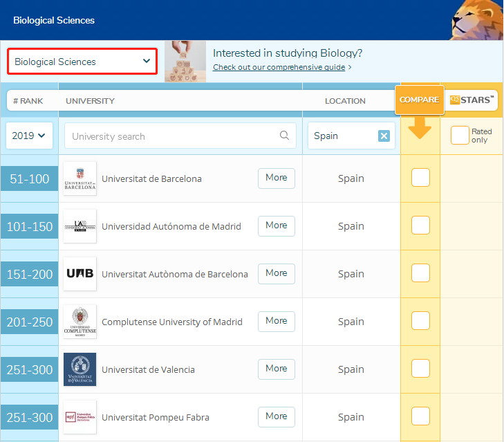Click the Biology guide thumbnail image
The height and width of the screenshot is (442, 504).
(x=185, y=61)
